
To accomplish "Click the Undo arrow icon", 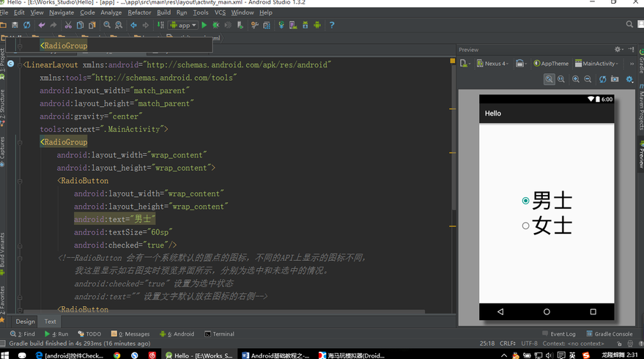I will coord(42,25).
